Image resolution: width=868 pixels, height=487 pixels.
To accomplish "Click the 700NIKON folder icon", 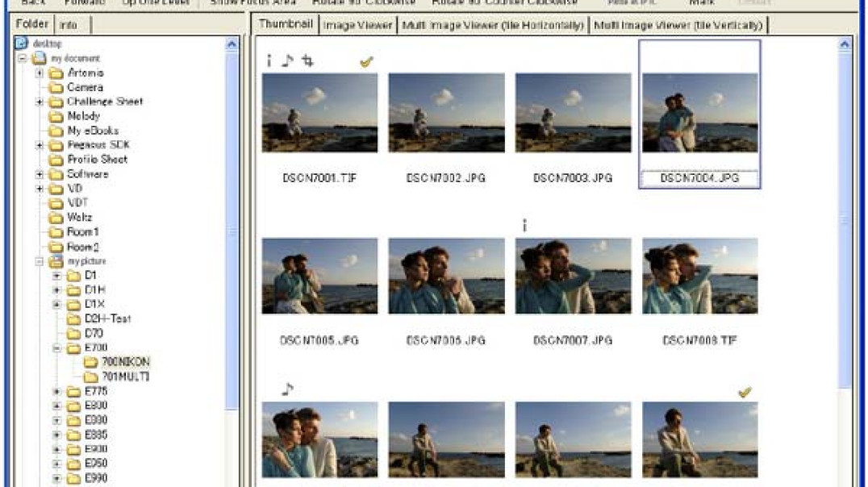I will tap(91, 363).
